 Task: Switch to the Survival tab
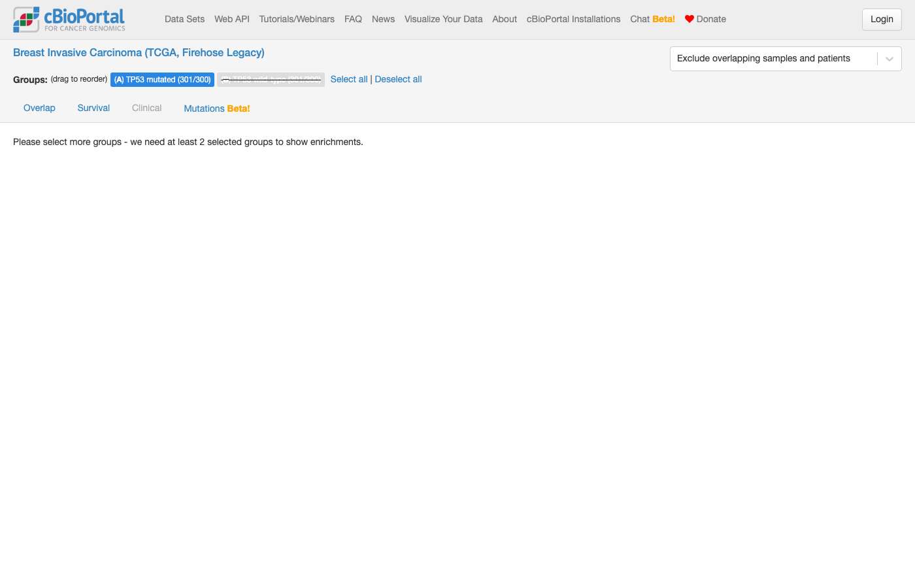click(93, 108)
